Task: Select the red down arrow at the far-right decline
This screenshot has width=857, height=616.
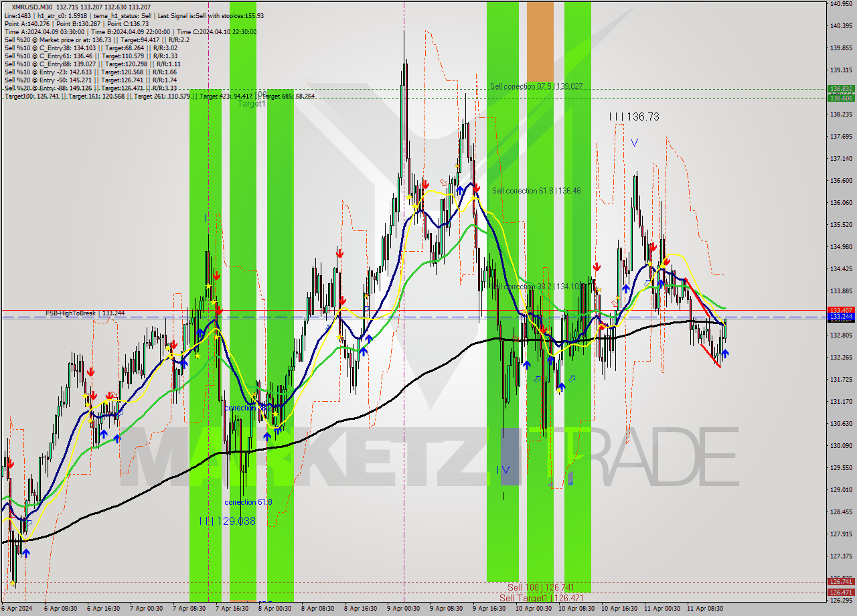Action: coord(666,262)
